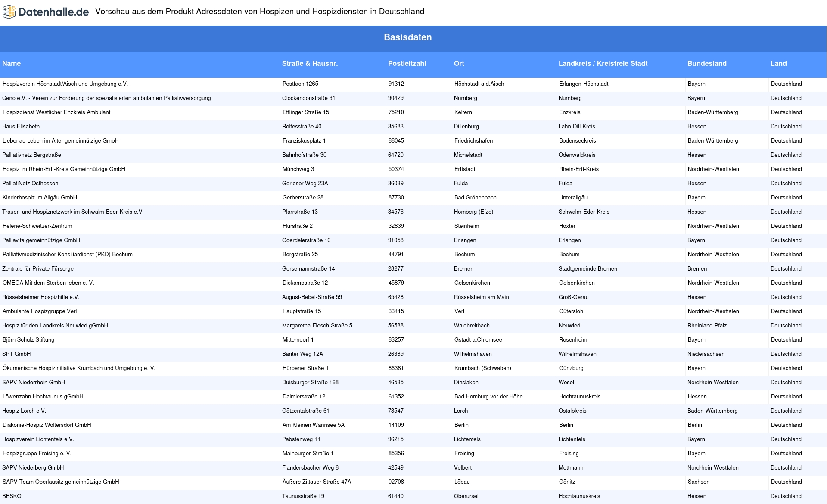This screenshot has width=827, height=504.
Task: Click Helene-Schweitzer-Zentrum
Action: 37,226
